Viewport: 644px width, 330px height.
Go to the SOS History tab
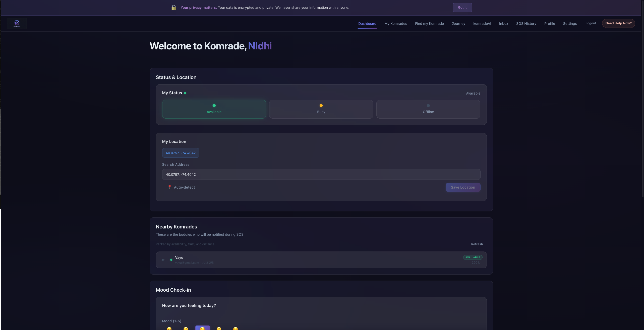526,24
